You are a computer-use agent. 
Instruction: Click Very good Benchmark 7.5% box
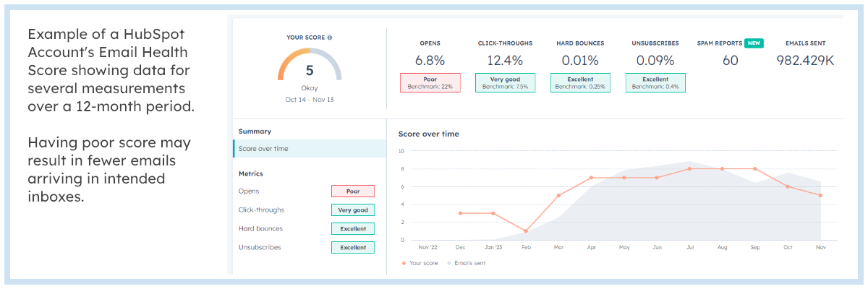[505, 82]
